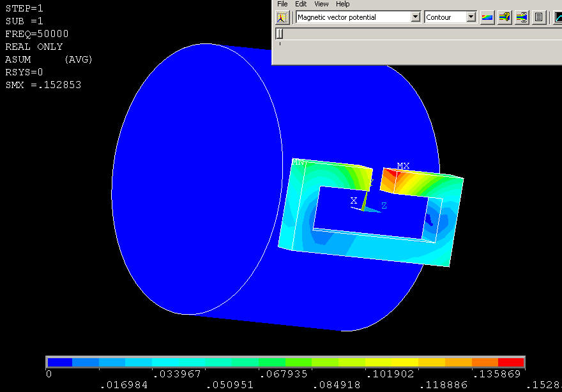
Task: Expand the Contour plot type dropdown arrow
Action: 471,17
